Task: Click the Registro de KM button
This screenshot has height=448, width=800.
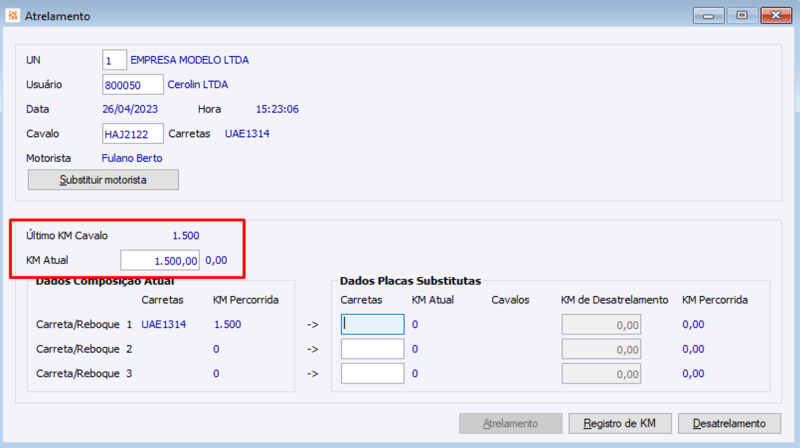Action: (620, 424)
